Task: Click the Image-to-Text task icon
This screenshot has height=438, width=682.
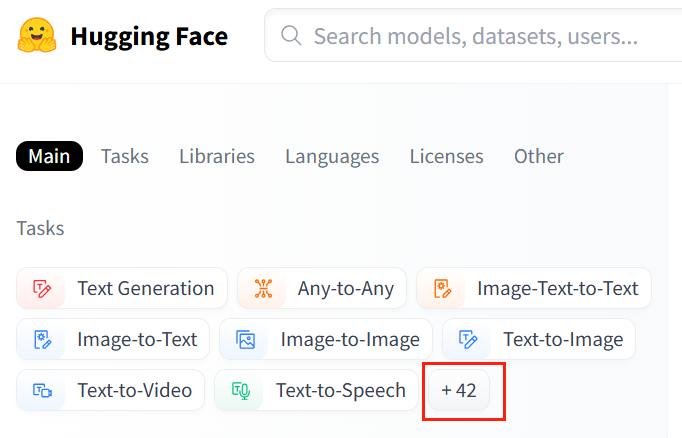Action: [42, 339]
